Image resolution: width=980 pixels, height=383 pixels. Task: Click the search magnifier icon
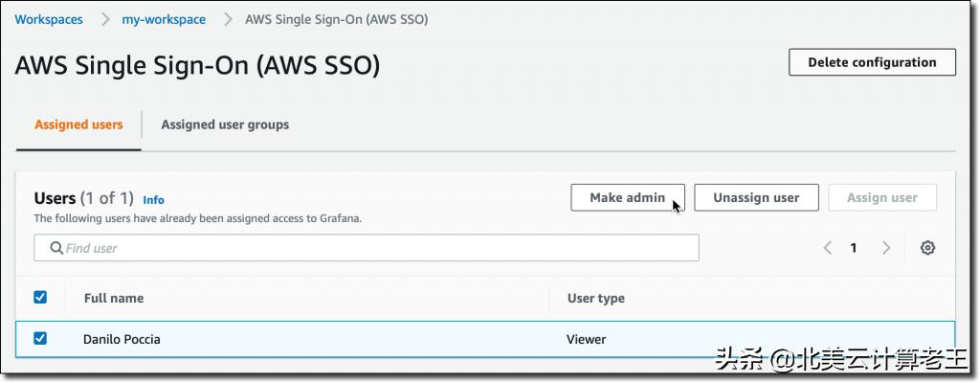point(56,248)
